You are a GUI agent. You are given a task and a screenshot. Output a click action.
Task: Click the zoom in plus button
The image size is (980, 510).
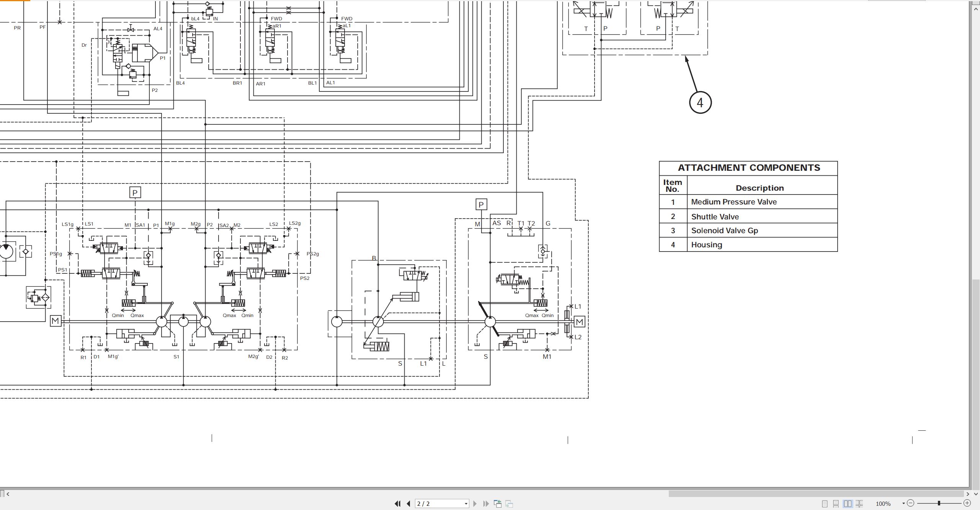pyautogui.click(x=967, y=503)
